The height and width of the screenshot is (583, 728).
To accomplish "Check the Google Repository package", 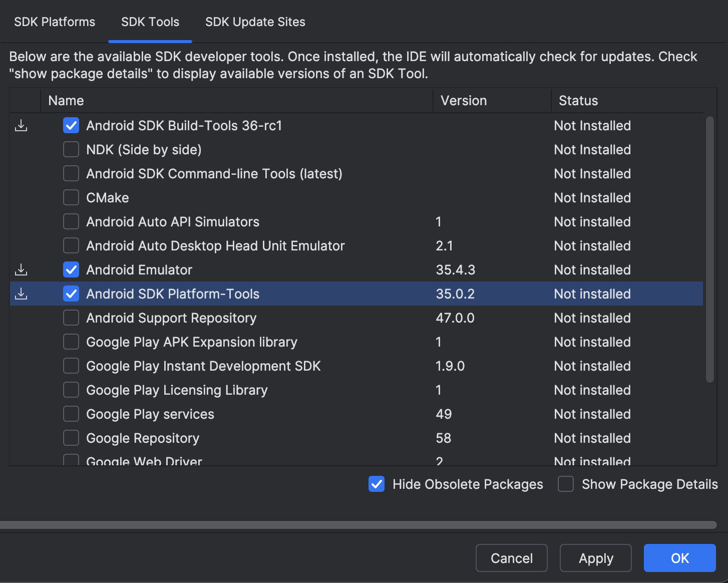I will [71, 438].
